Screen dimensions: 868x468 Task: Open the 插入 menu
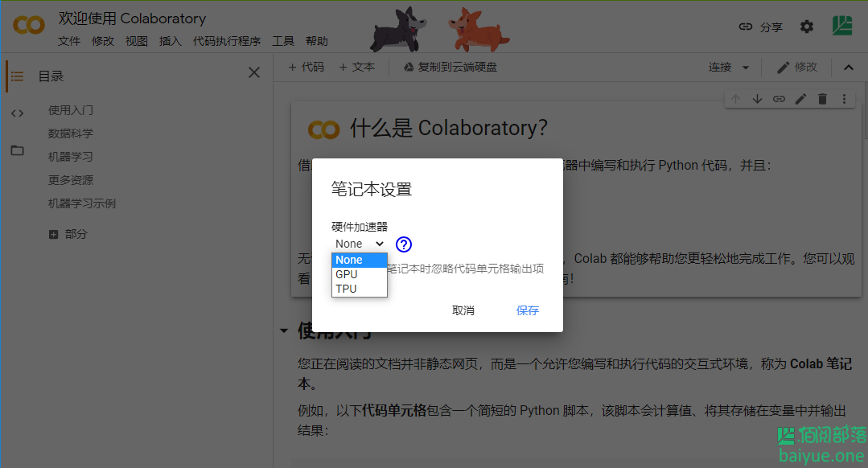(x=171, y=42)
